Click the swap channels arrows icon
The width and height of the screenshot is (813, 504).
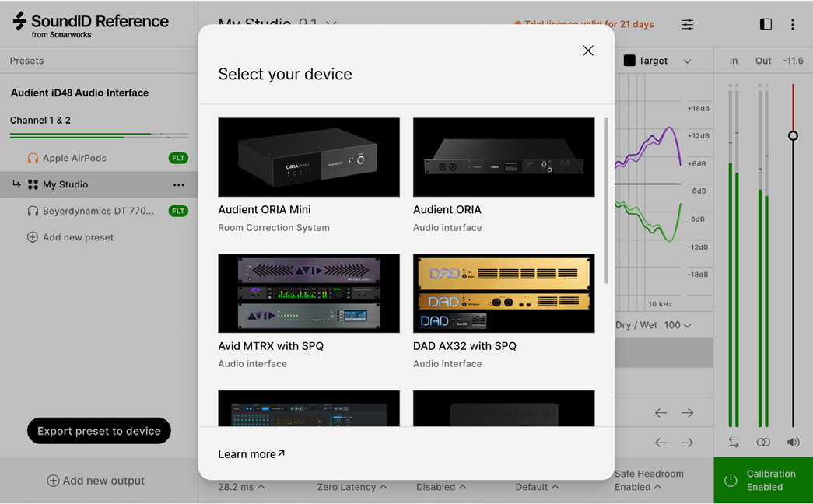click(x=734, y=443)
